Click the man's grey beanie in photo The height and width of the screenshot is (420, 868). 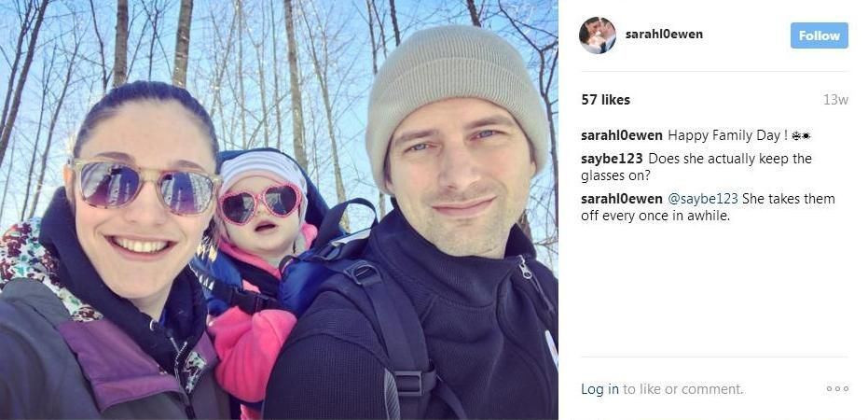pos(456,92)
